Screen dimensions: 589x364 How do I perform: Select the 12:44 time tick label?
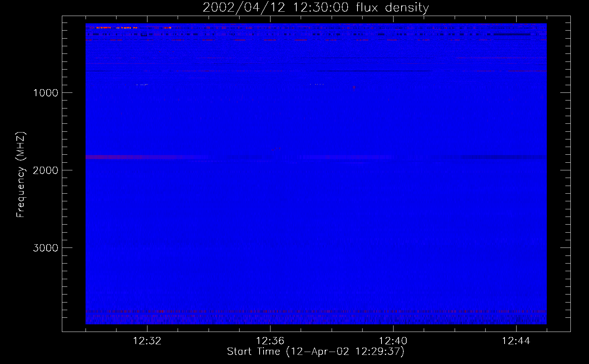pyautogui.click(x=516, y=341)
